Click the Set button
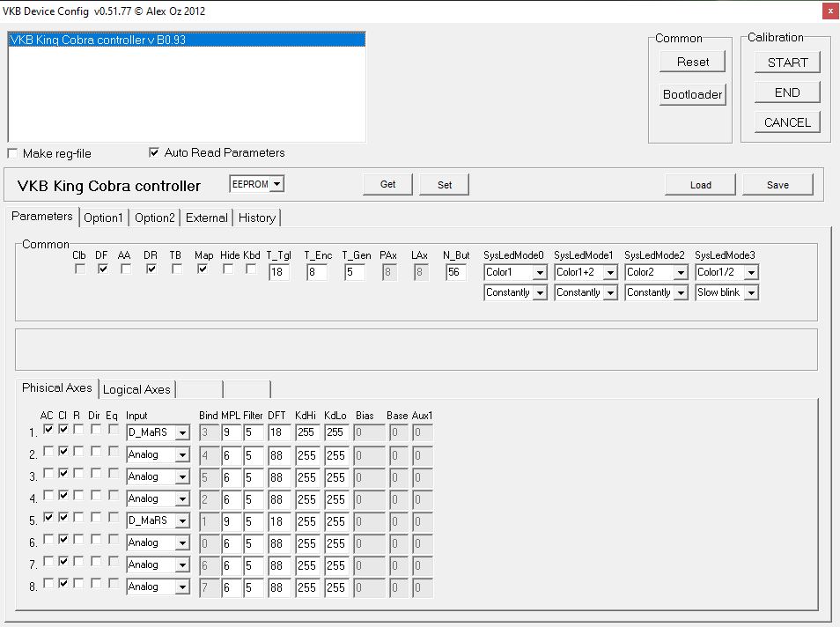 [x=445, y=184]
